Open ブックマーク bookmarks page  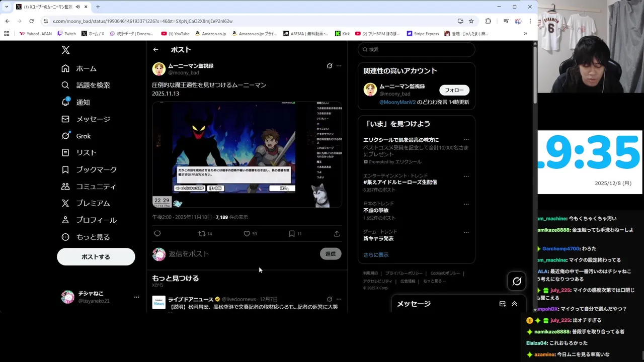click(x=90, y=169)
